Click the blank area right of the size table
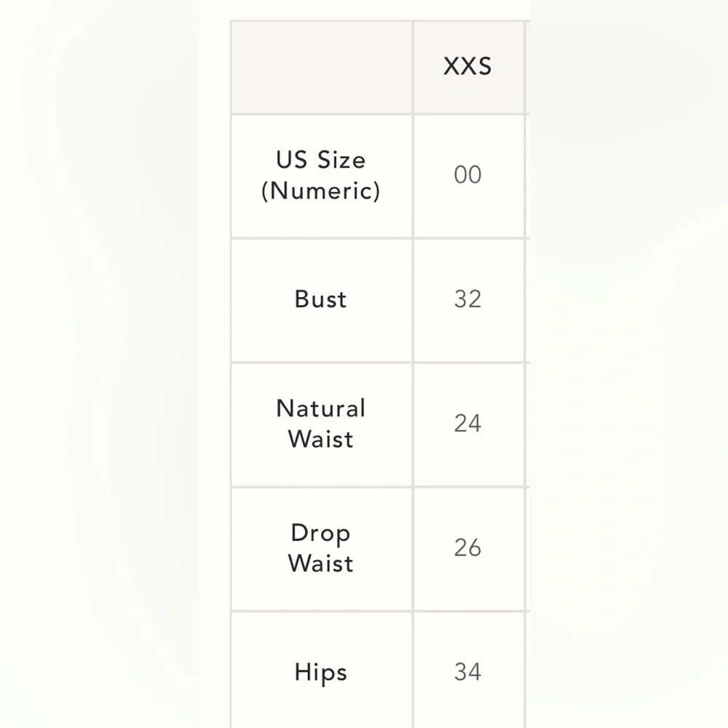Screen dimensions: 728x728 coord(626,364)
